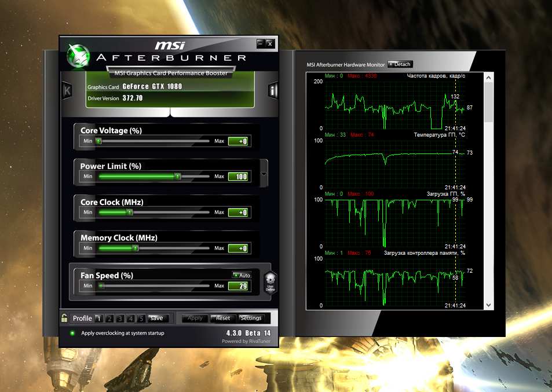Click 'Apply overclocking at system startup' label
This screenshot has height=392, width=552.
tap(123, 333)
